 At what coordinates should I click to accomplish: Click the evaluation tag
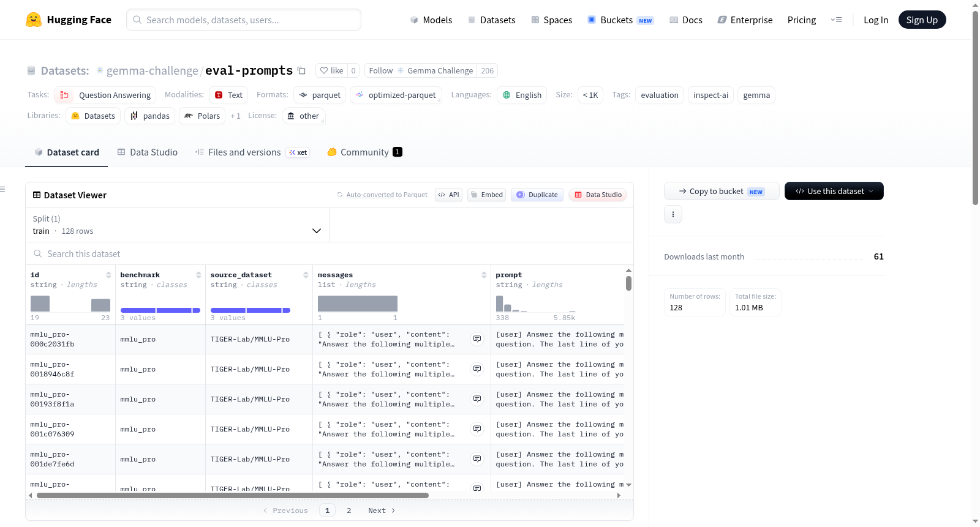[660, 95]
